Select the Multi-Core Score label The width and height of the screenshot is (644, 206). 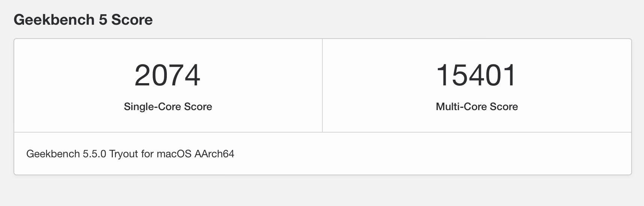click(477, 107)
